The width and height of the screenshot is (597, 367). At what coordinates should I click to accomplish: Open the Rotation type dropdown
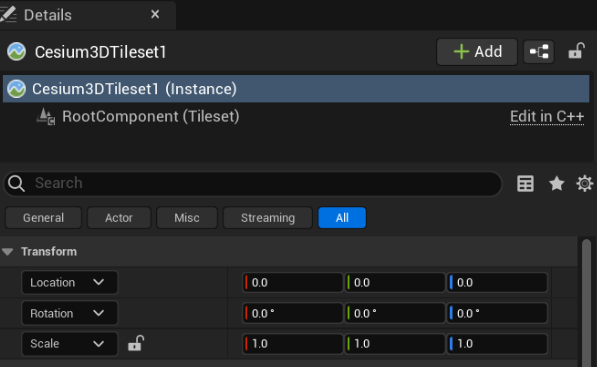pyautogui.click(x=70, y=313)
